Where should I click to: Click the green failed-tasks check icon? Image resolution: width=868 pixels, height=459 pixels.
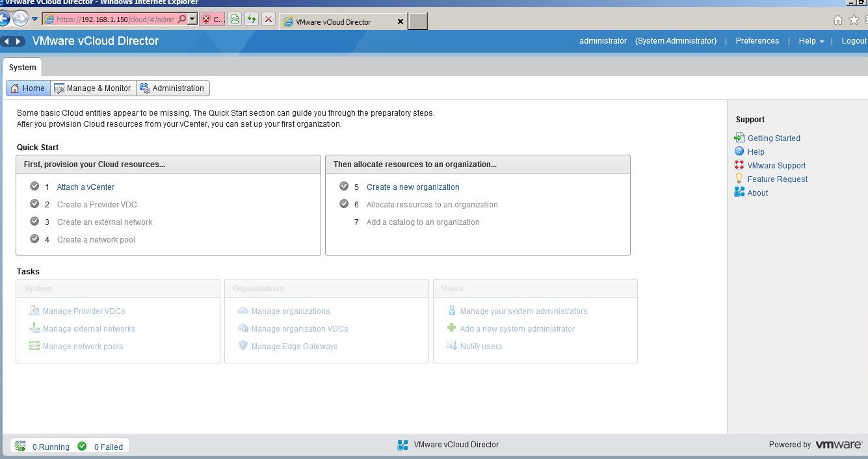point(82,445)
